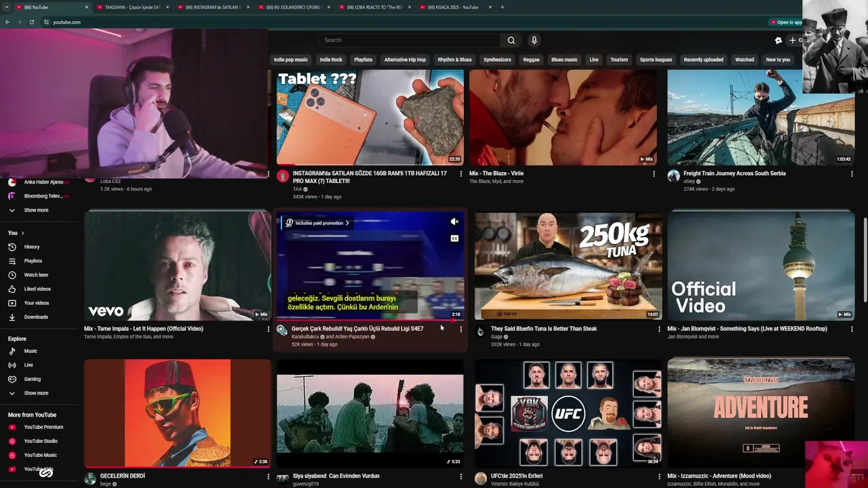The width and height of the screenshot is (868, 488).
Task: Select the Rhythm & Blues chip
Action: click(454, 60)
